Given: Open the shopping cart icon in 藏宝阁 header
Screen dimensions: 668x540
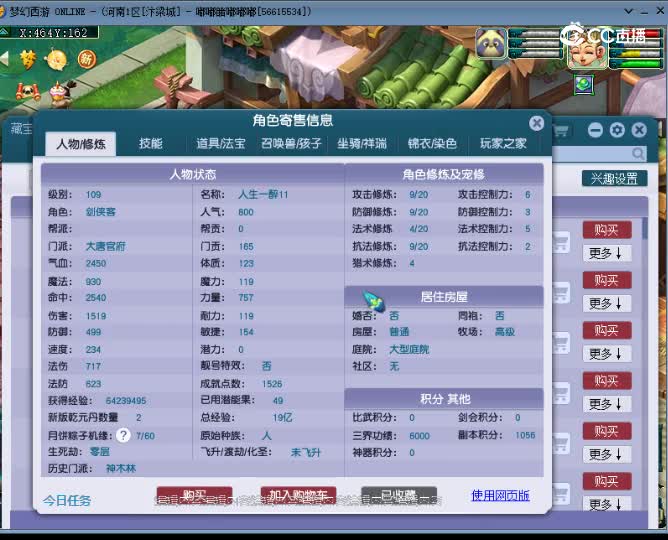Looking at the screenshot, I should click(x=560, y=130).
